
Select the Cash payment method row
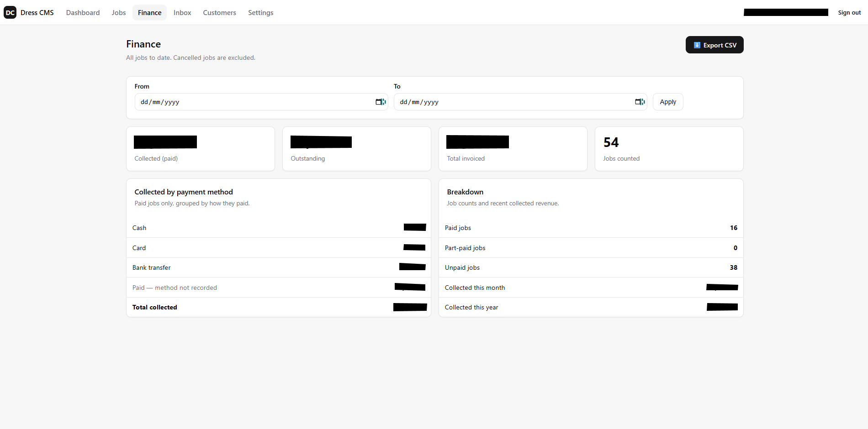(279, 228)
